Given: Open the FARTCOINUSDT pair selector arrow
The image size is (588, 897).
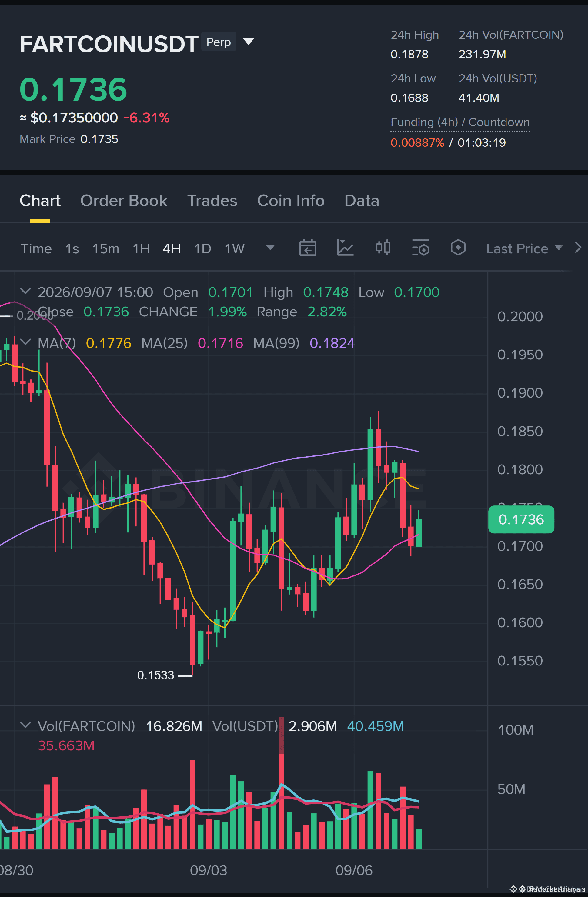Looking at the screenshot, I should click(249, 41).
